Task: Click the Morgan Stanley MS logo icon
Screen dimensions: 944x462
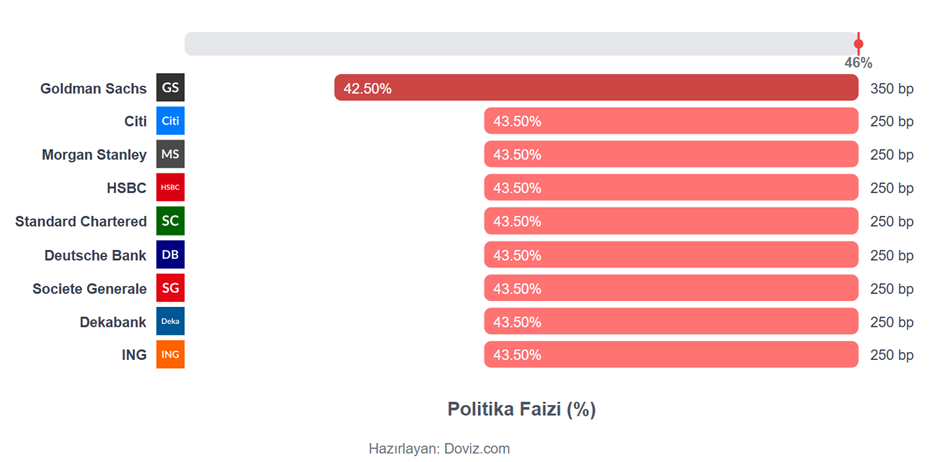Action: (170, 154)
